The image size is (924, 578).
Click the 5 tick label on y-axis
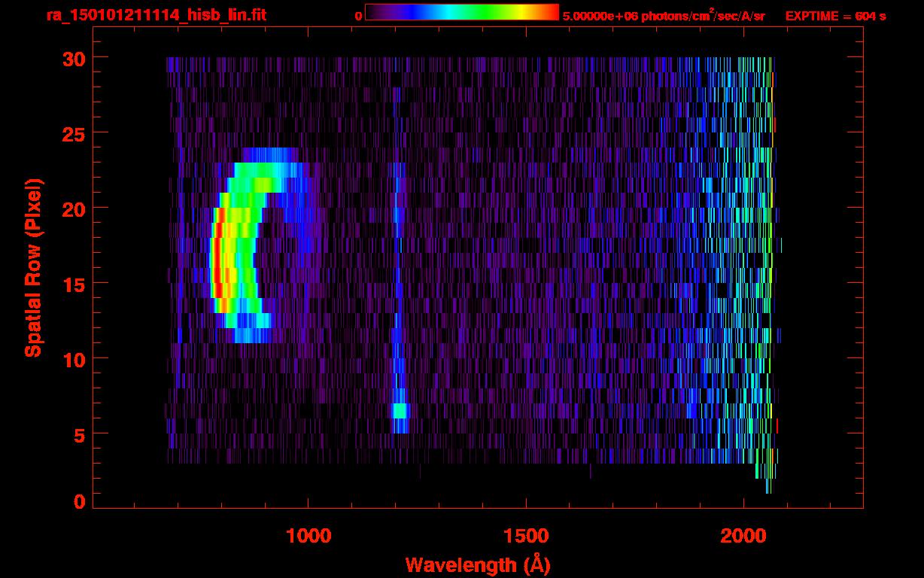(81, 434)
